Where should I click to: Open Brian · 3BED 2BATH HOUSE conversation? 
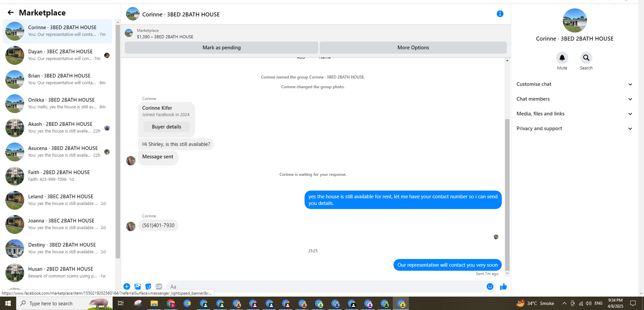tap(58, 80)
